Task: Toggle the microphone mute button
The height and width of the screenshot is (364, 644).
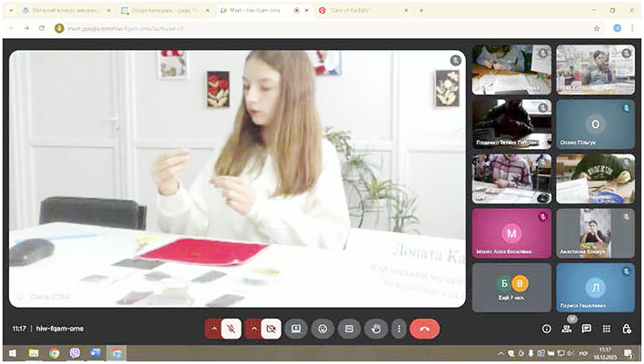Action: (x=231, y=329)
